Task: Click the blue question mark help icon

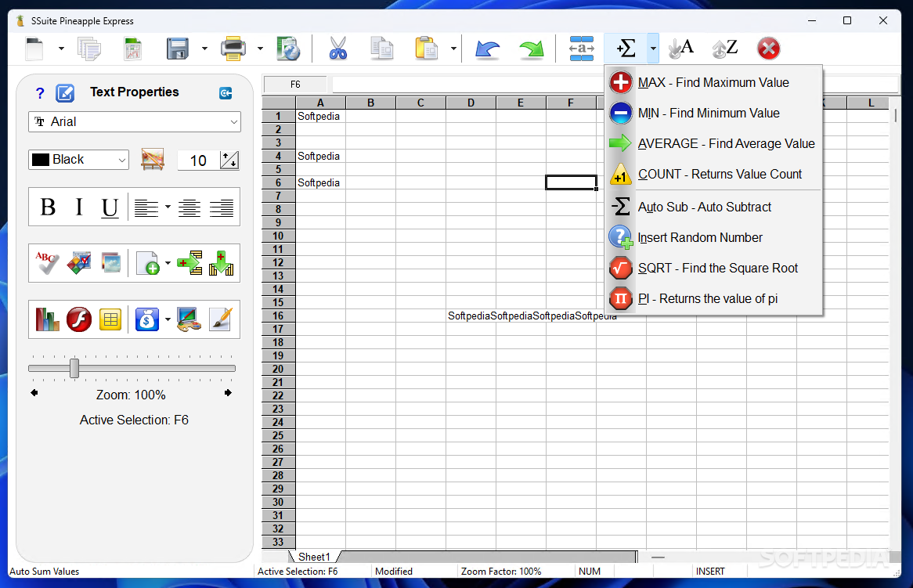Action: (x=40, y=93)
